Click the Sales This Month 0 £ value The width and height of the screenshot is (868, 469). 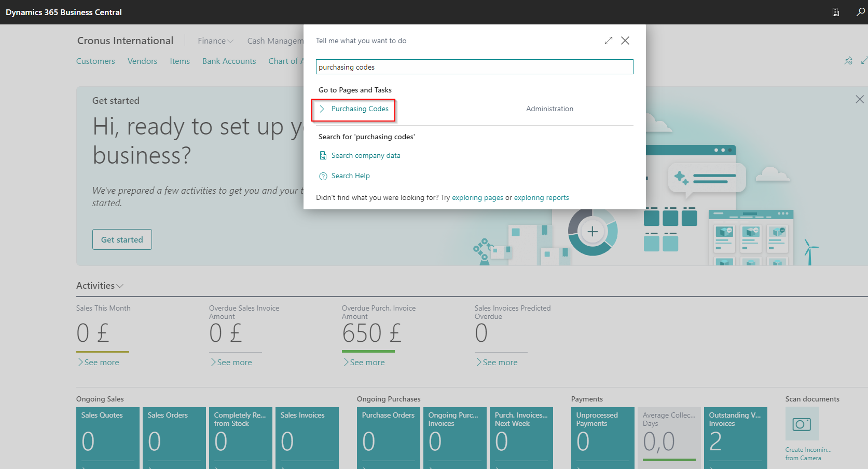92,333
